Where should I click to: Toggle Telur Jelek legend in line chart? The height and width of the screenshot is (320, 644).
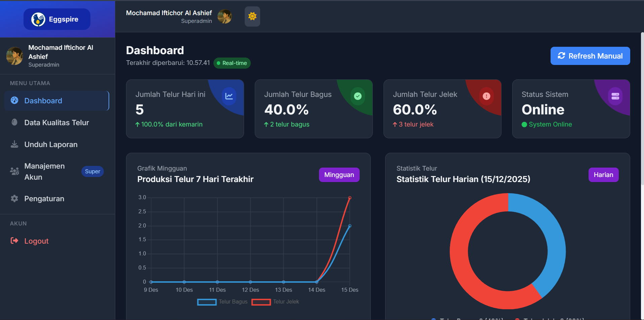(275, 302)
